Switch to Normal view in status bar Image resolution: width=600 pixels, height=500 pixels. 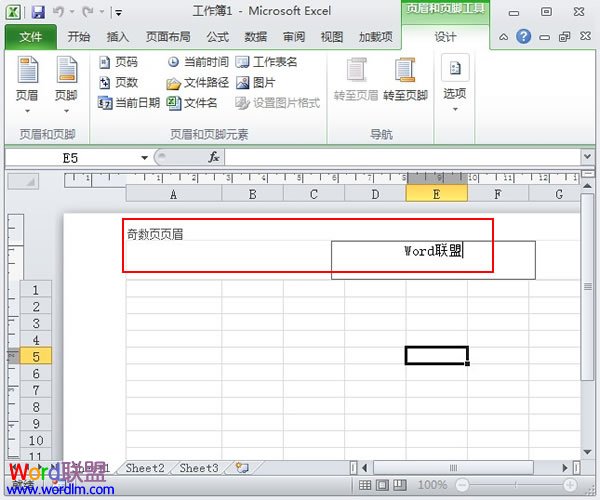[364, 485]
